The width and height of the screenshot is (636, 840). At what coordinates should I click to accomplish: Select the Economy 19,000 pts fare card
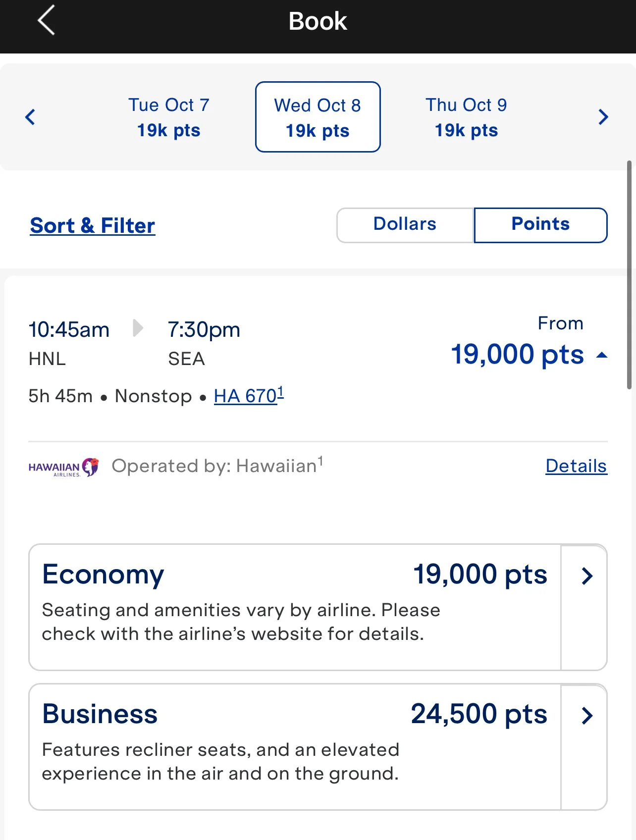[x=295, y=607]
